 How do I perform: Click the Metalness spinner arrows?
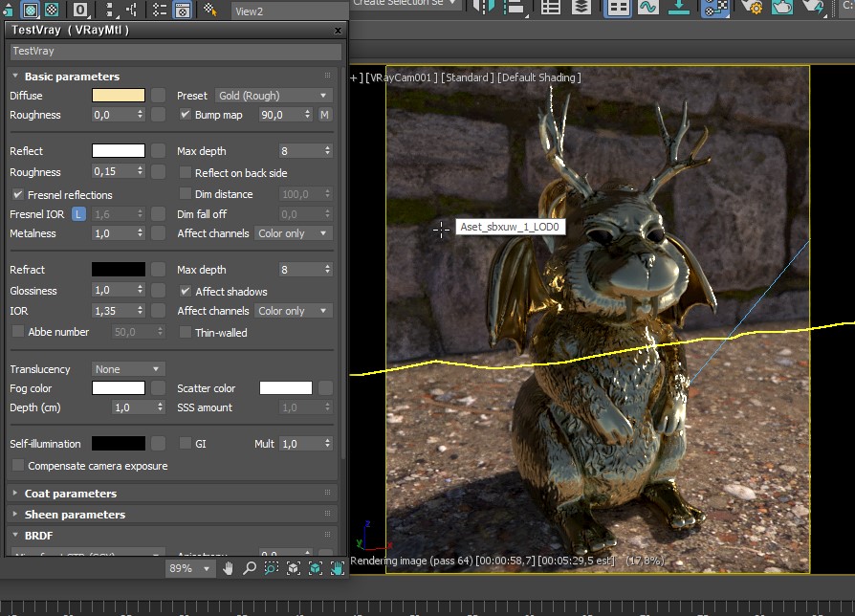point(141,233)
